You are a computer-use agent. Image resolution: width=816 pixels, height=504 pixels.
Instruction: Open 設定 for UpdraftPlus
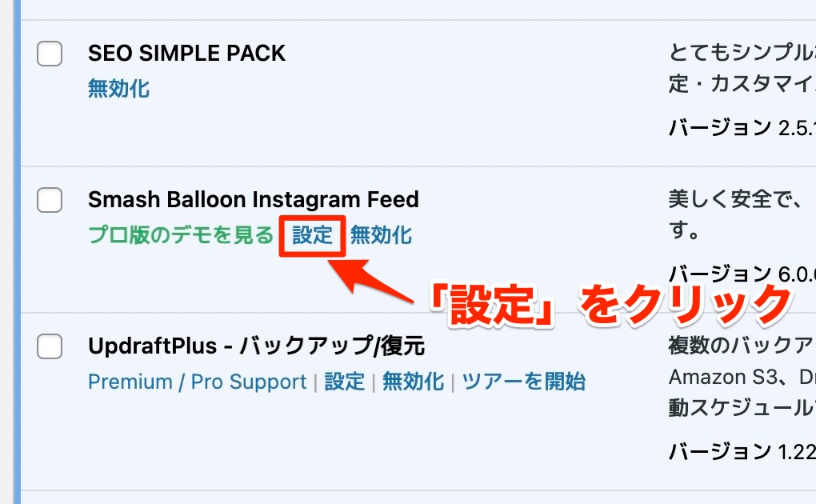point(345,382)
